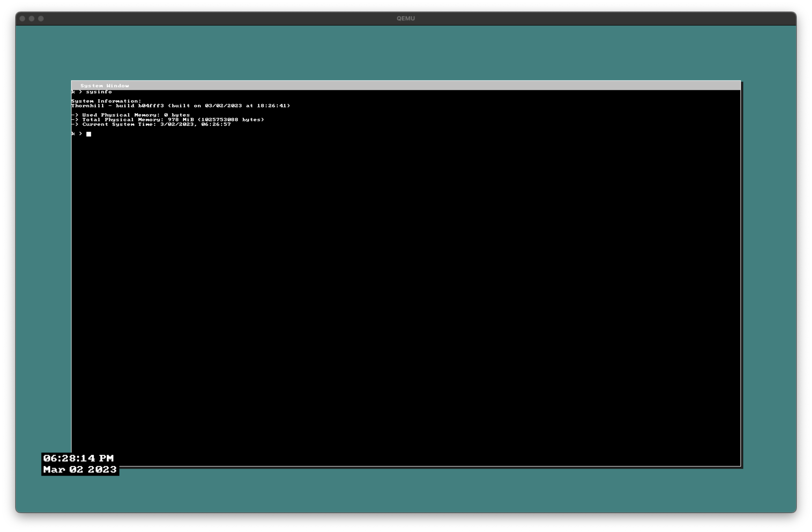Image resolution: width=812 pixels, height=532 pixels.
Task: Click the QEMU window zoom button
Action: 41,18
